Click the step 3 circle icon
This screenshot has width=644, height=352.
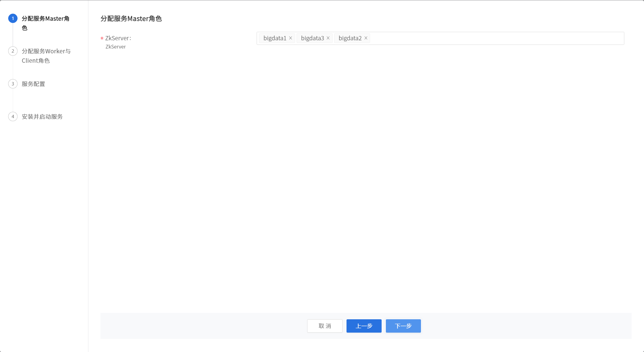point(13,84)
